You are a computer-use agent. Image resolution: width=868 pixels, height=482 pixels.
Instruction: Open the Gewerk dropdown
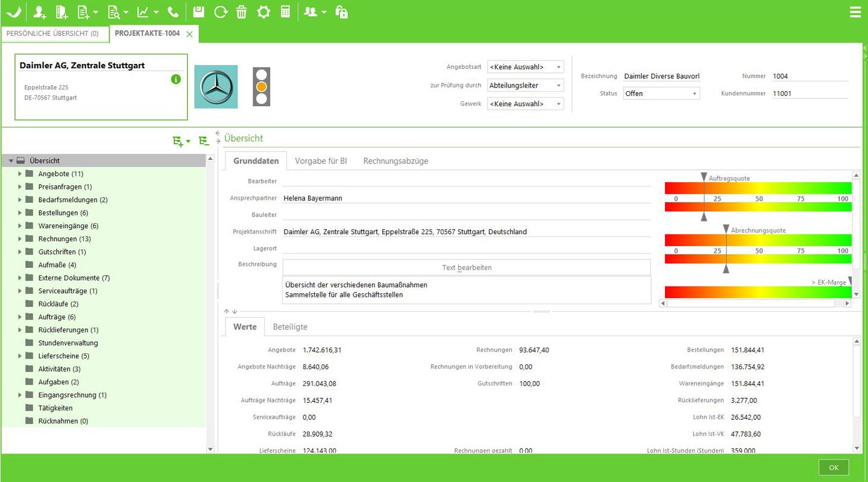[526, 104]
